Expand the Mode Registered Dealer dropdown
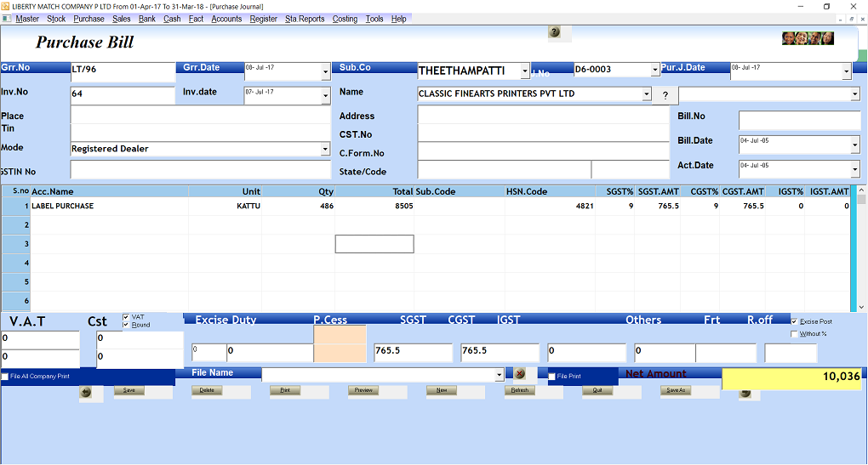Viewport: 868px width, 465px height. tap(325, 149)
